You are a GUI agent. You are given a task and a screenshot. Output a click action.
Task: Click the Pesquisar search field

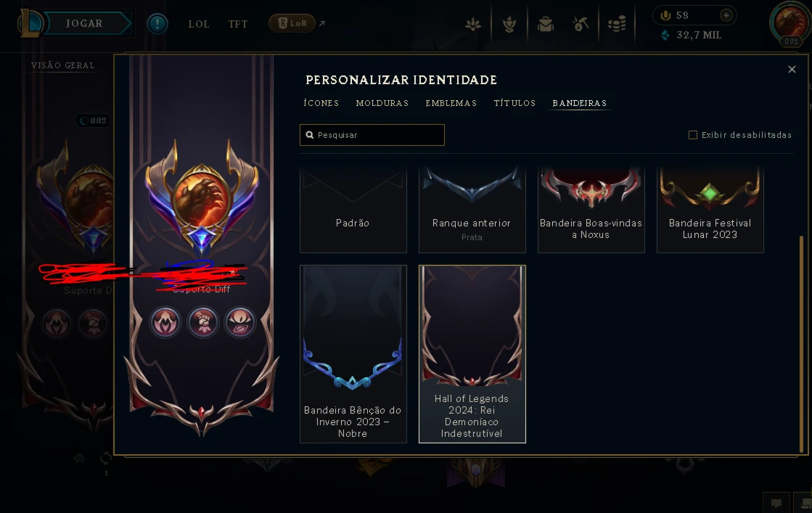point(372,134)
